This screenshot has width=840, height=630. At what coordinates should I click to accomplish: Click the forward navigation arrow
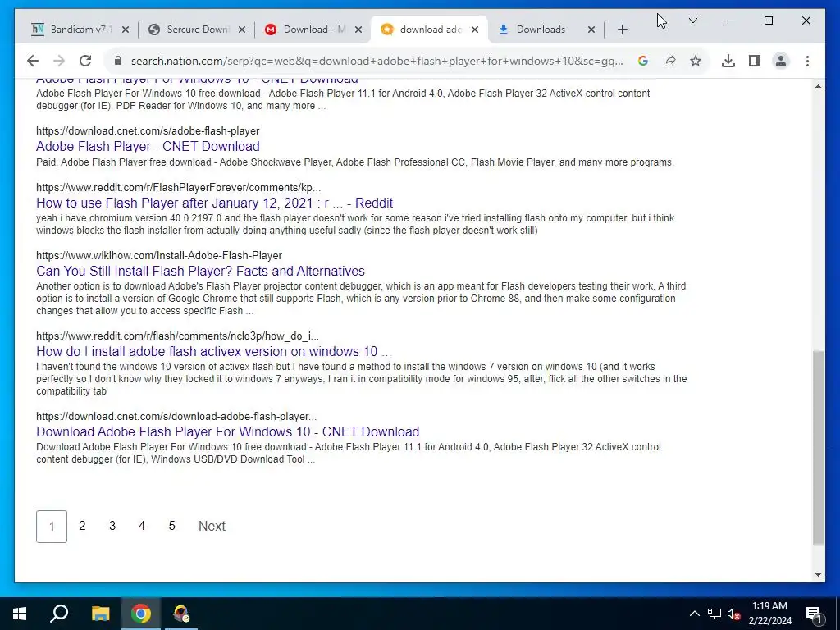[59, 61]
